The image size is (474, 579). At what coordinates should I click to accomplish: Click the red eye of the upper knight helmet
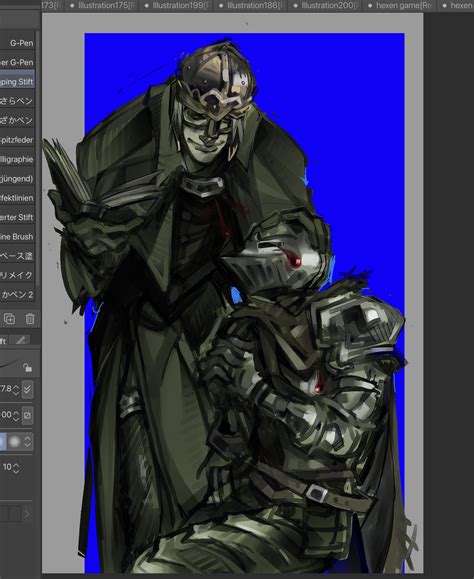point(296,262)
